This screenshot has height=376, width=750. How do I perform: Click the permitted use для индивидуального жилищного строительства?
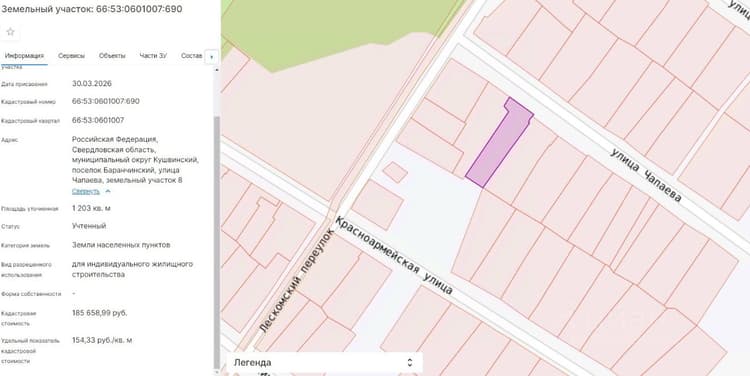[x=132, y=269]
